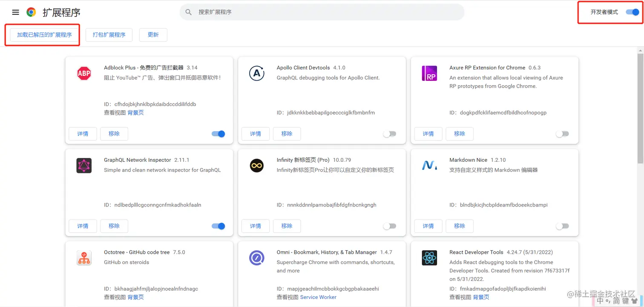Enable the Infinity Pro extension
644x307 pixels.
[x=390, y=226]
